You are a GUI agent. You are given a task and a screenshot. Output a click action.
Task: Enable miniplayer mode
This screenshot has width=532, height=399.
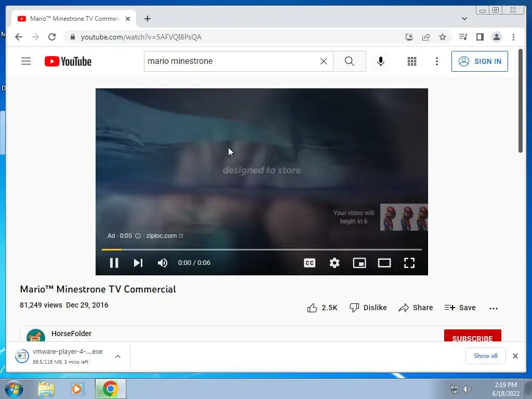pyautogui.click(x=360, y=262)
